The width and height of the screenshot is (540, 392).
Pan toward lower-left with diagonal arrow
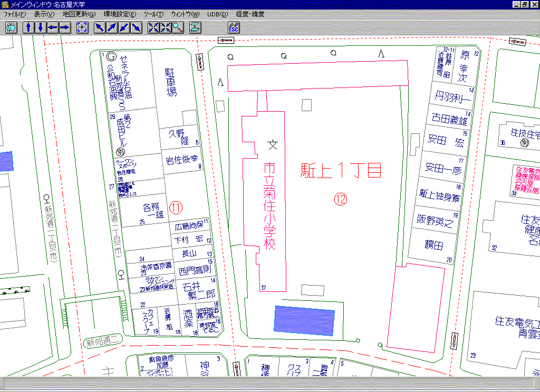pyautogui.click(x=124, y=27)
